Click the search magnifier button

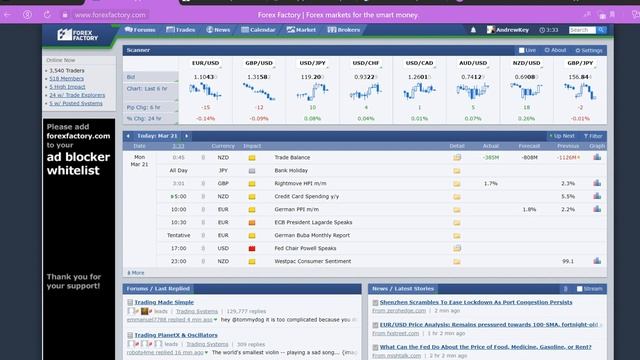[x=601, y=30]
